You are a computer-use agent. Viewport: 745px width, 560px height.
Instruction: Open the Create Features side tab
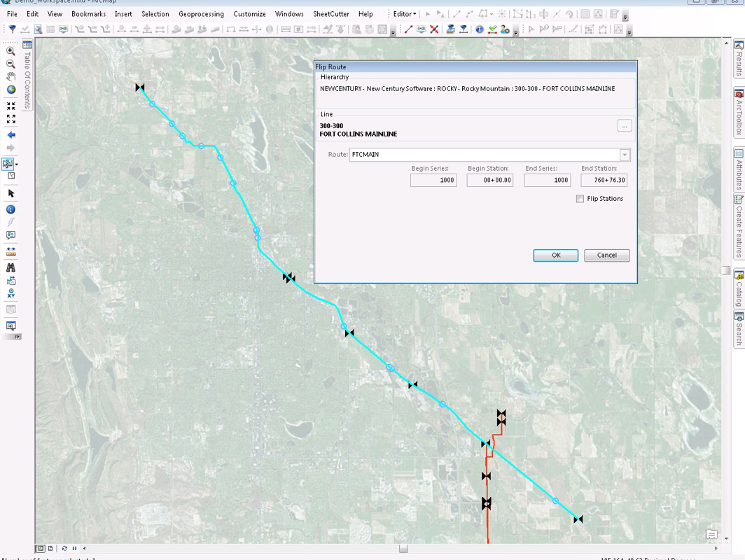click(x=739, y=226)
